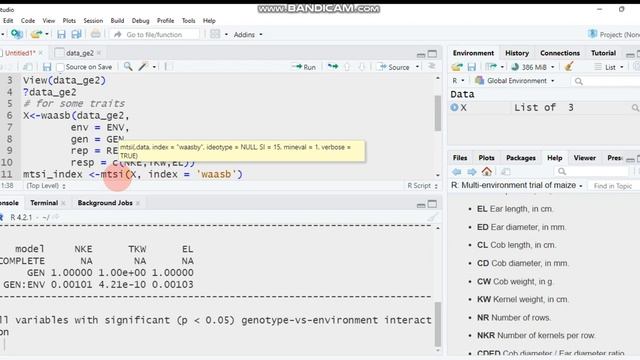Open the (Top Level) scope selector
640x360 pixels.
point(46,186)
